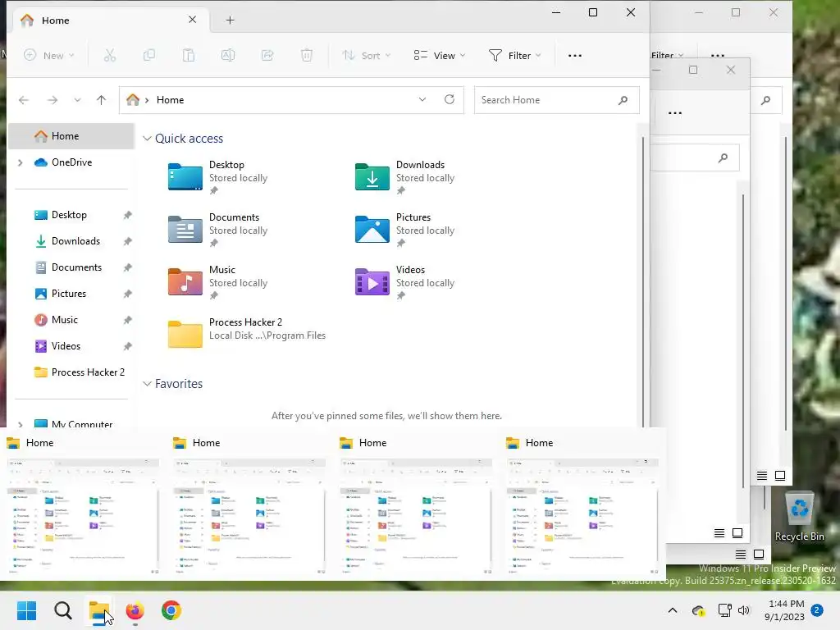This screenshot has width=840, height=630.
Task: Open the See more ellipsis menu
Action: [x=575, y=55]
